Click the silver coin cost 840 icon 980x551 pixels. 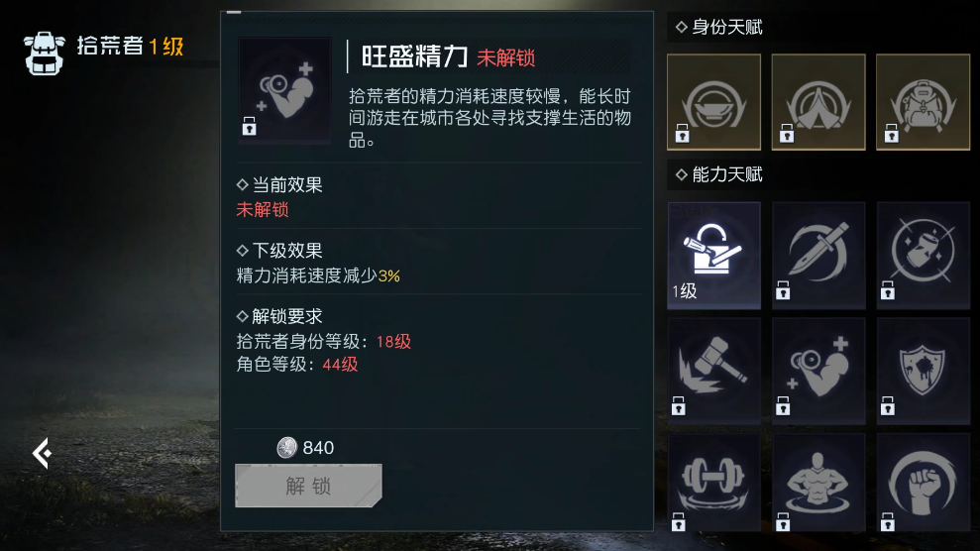coord(287,447)
